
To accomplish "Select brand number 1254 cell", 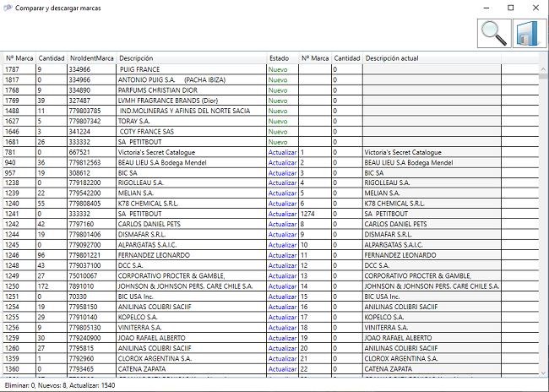I will [19, 307].
